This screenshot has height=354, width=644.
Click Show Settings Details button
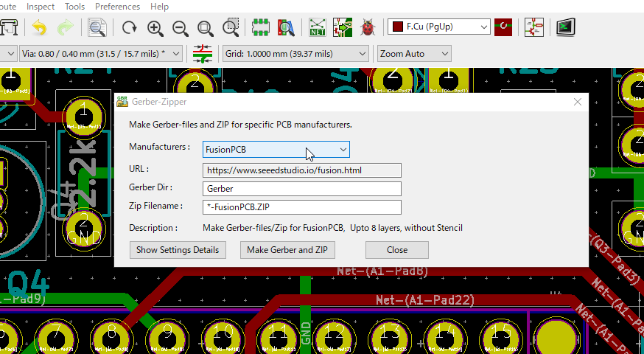click(x=178, y=250)
